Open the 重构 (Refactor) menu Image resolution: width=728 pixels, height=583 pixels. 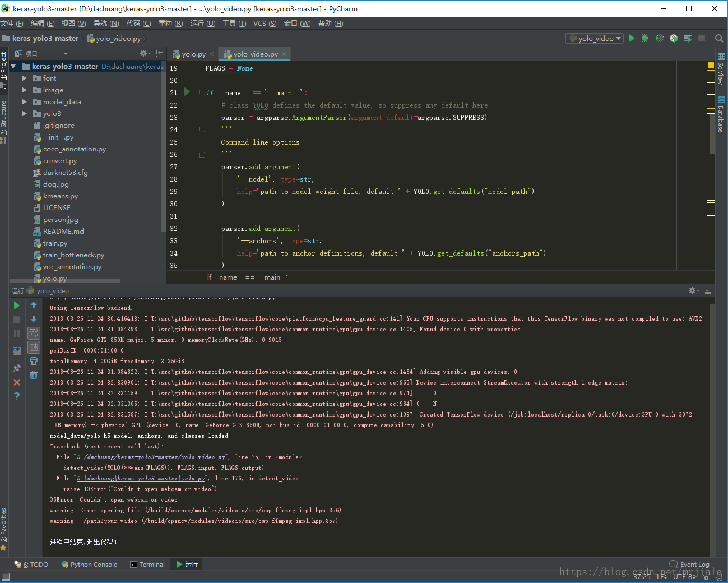(170, 23)
